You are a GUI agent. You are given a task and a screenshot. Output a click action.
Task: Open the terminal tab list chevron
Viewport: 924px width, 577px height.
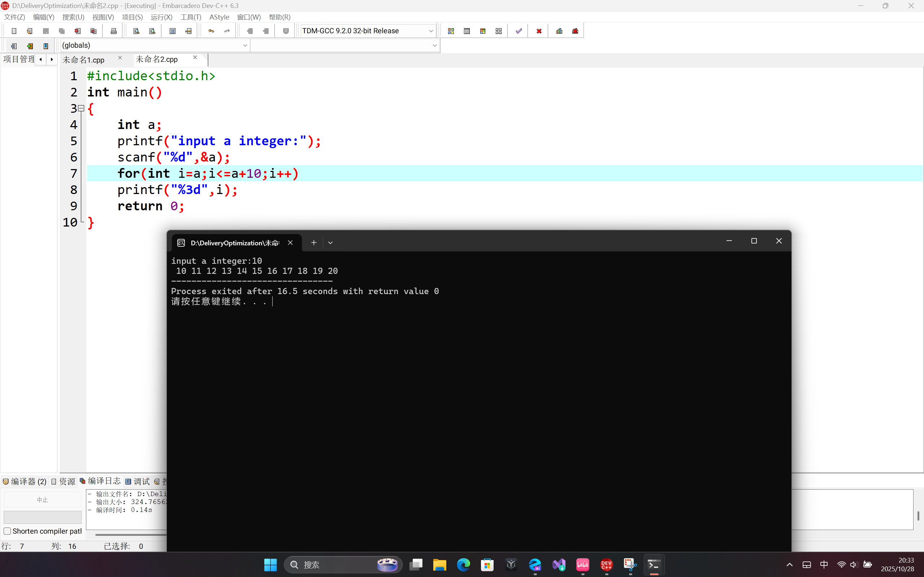pos(330,243)
